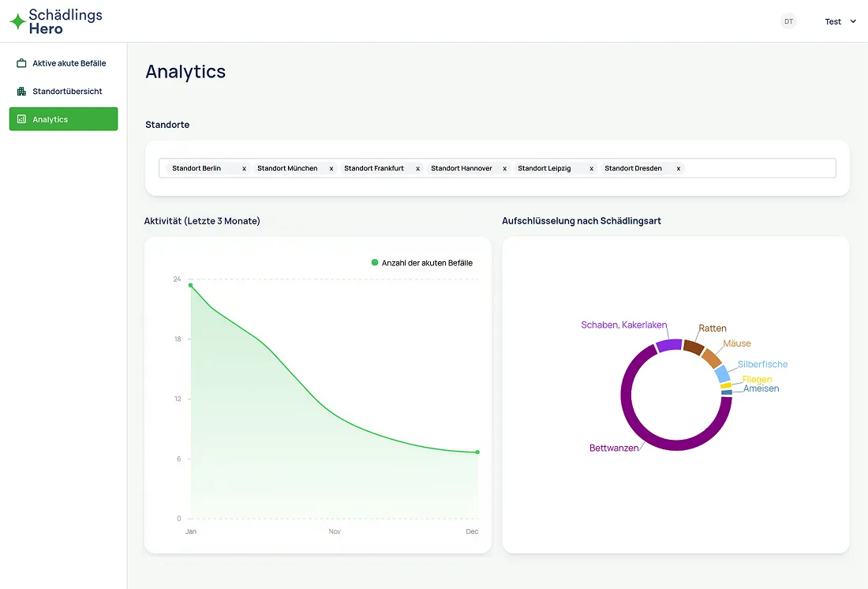Image resolution: width=868 pixels, height=589 pixels.
Task: Click the Schädlings Hero brand name
Action: click(65, 21)
